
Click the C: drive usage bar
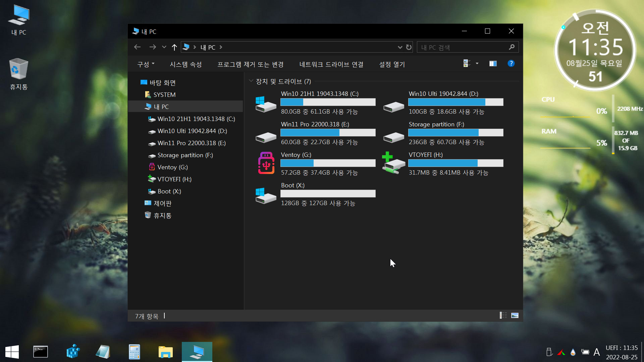328,102
